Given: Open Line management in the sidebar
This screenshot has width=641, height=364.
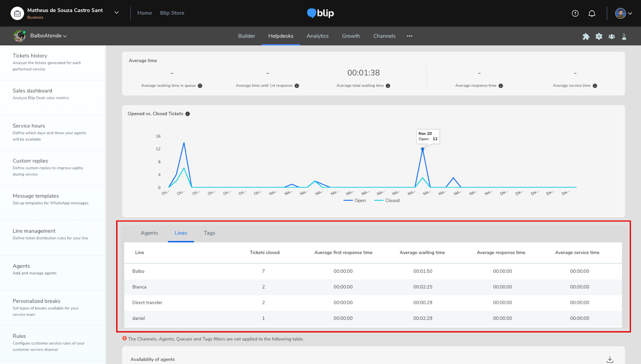Looking at the screenshot, I should click(34, 231).
